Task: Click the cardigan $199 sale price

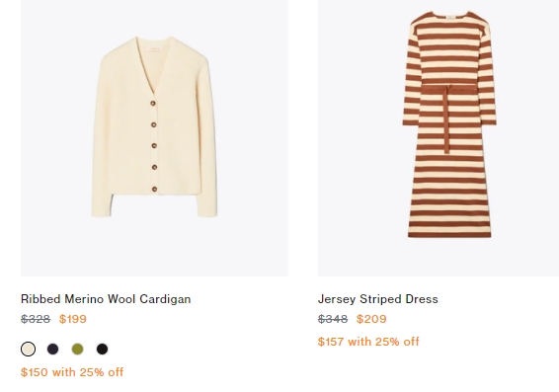Action: (73, 319)
